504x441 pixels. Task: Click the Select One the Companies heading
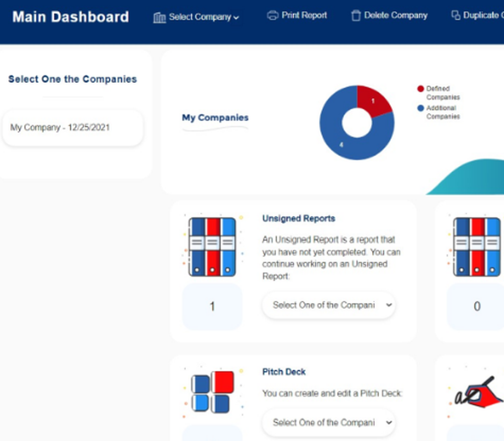73,79
